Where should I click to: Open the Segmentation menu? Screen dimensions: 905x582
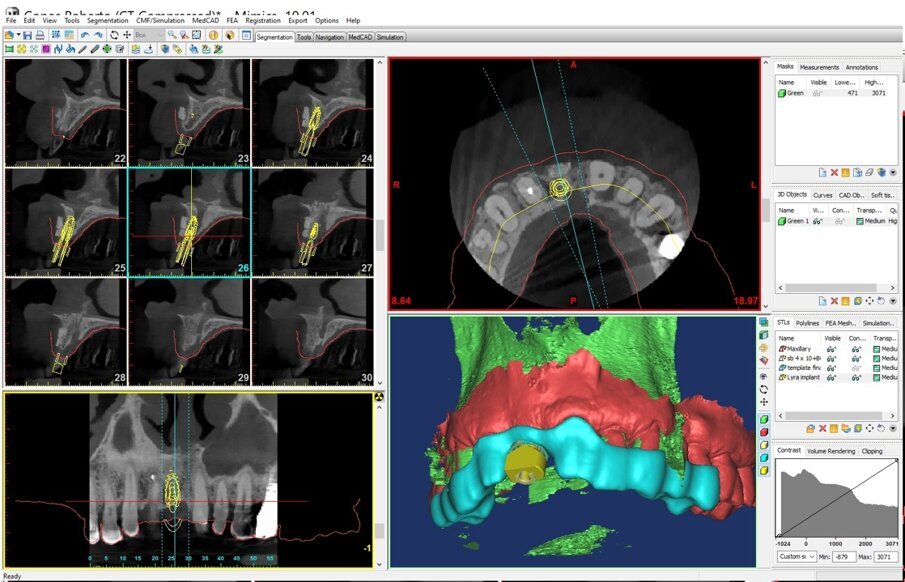107,20
